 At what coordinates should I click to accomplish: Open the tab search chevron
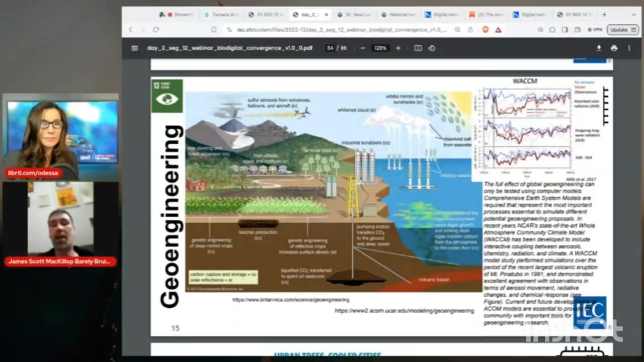click(x=633, y=15)
